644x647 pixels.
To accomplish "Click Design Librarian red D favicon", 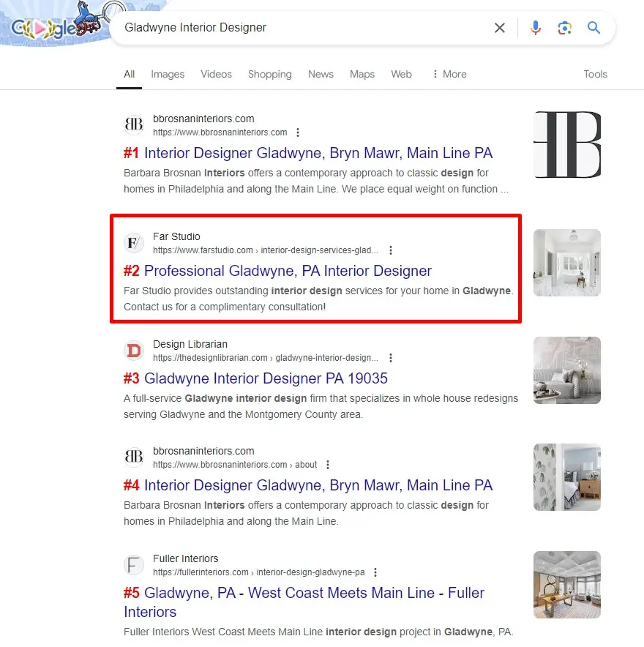I will pos(134,351).
